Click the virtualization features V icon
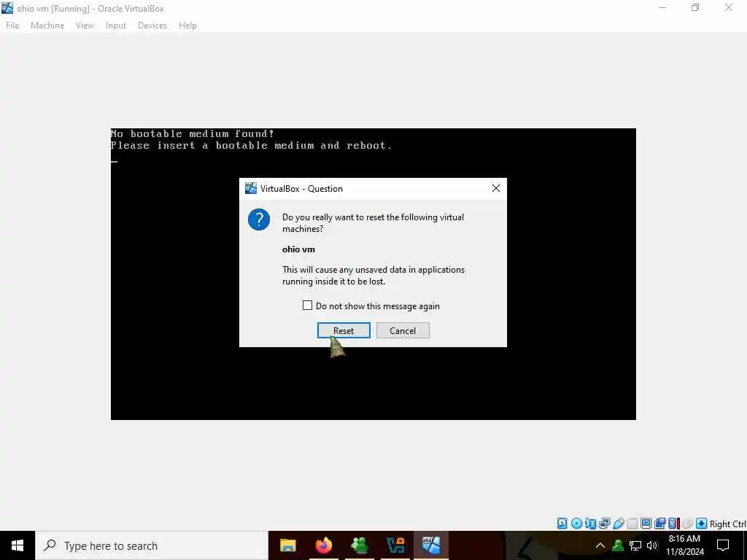 click(x=673, y=524)
